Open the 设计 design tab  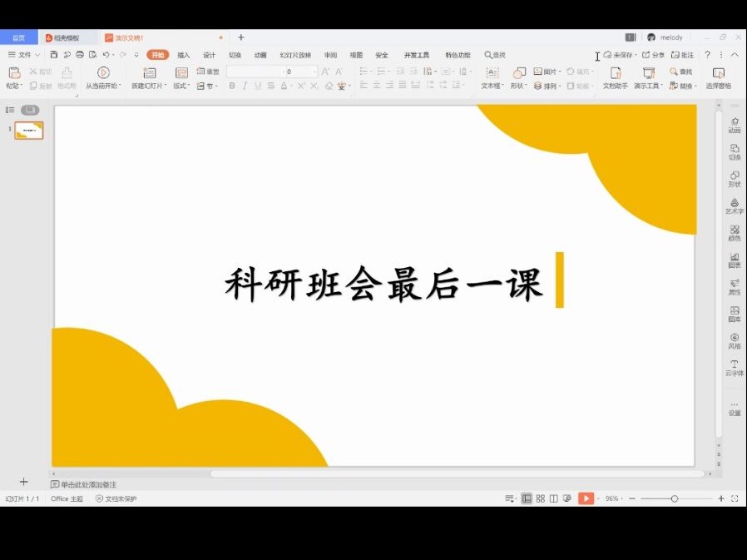tap(210, 55)
